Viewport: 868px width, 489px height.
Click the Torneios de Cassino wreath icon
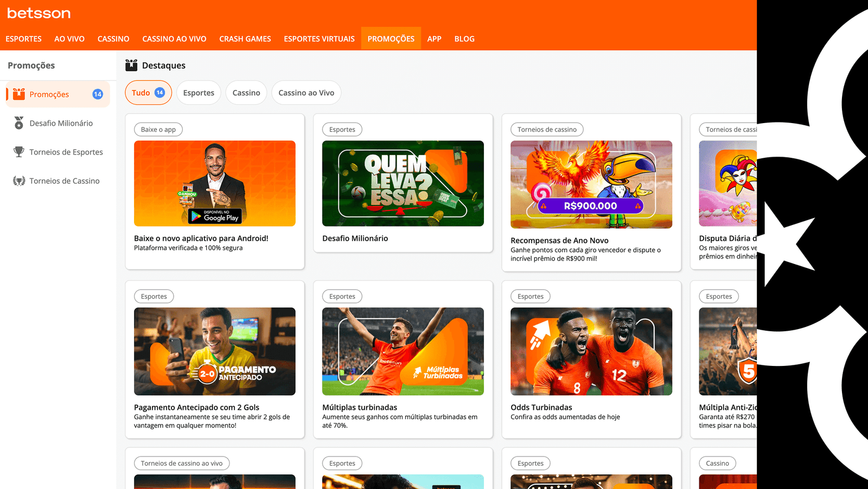coord(19,181)
